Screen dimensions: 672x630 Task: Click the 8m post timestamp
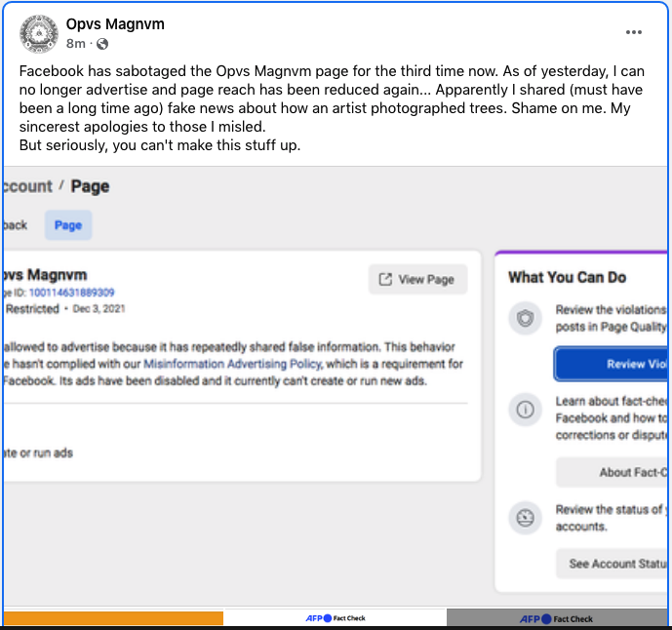[75, 44]
